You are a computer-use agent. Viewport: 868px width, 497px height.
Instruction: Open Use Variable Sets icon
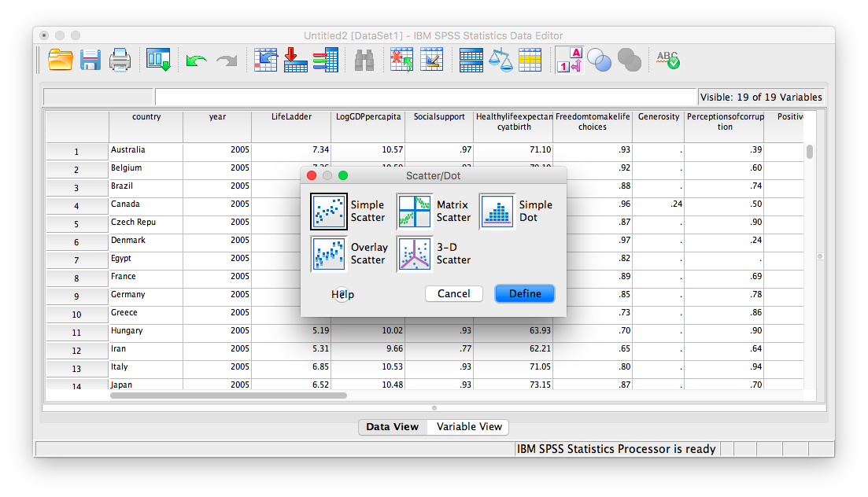599,60
